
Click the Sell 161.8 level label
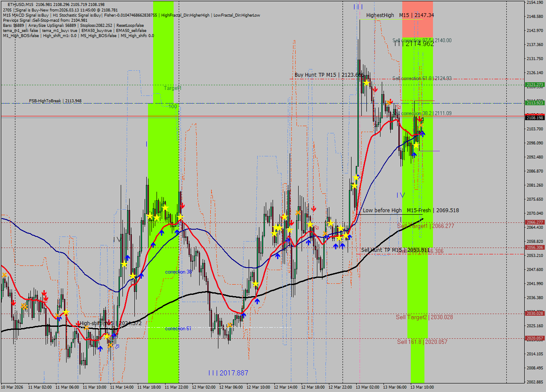click(x=422, y=342)
